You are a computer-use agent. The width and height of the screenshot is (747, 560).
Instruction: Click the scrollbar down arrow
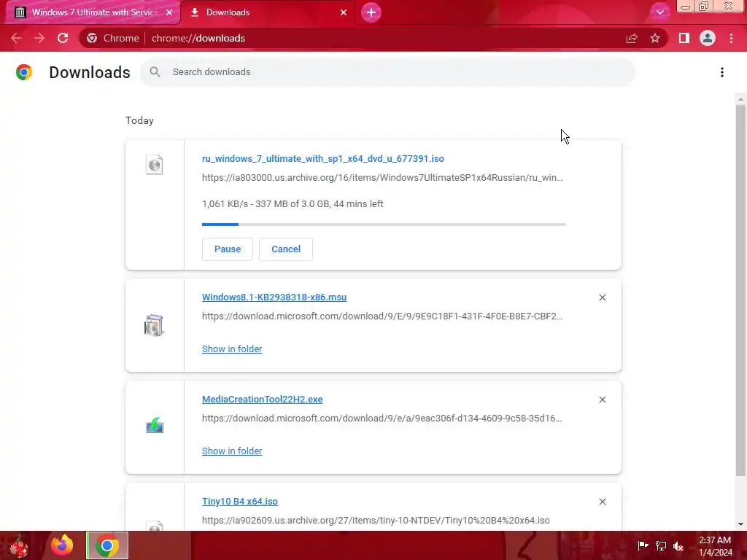pyautogui.click(x=740, y=525)
